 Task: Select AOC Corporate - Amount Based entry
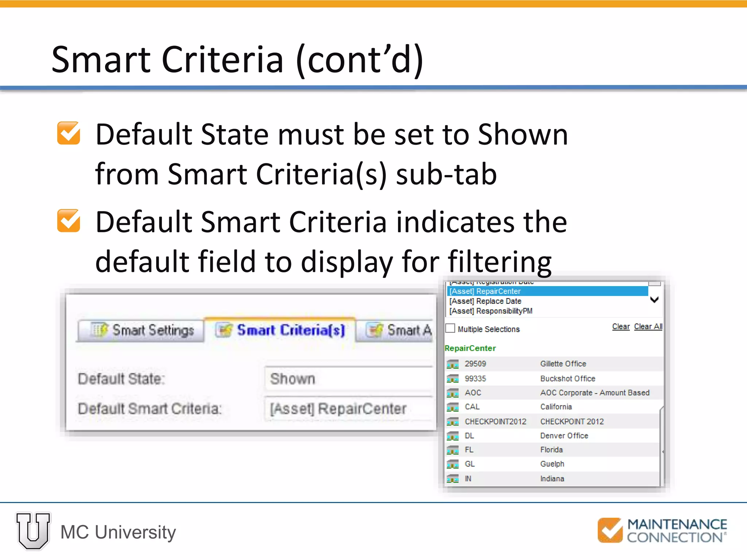[595, 393]
